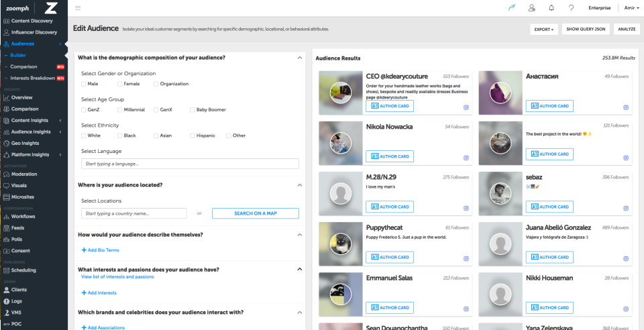
Task: Check the GenZ age group checkbox
Action: pyautogui.click(x=84, y=109)
